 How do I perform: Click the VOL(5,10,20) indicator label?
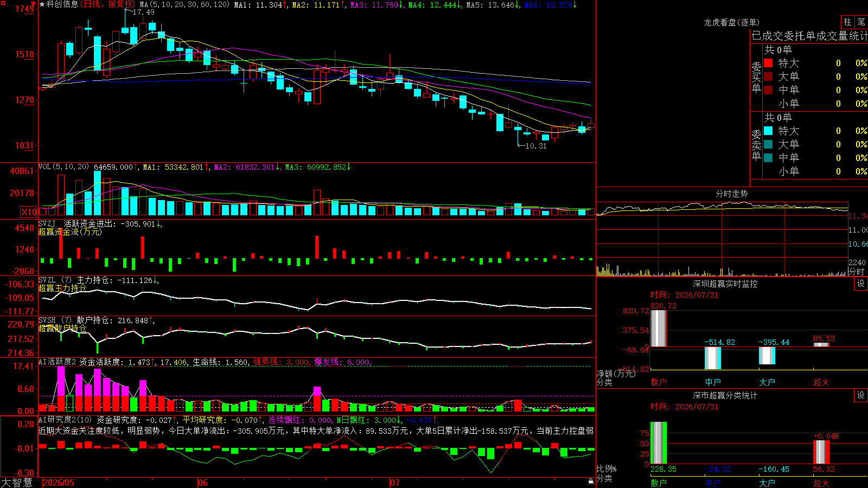(63, 166)
